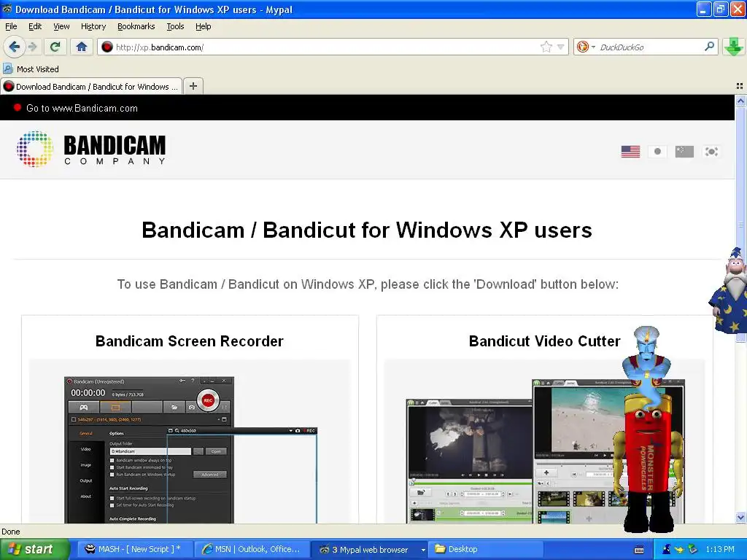Reload the page with the Refresh icon
Image resolution: width=747 pixels, height=560 pixels.
[55, 47]
